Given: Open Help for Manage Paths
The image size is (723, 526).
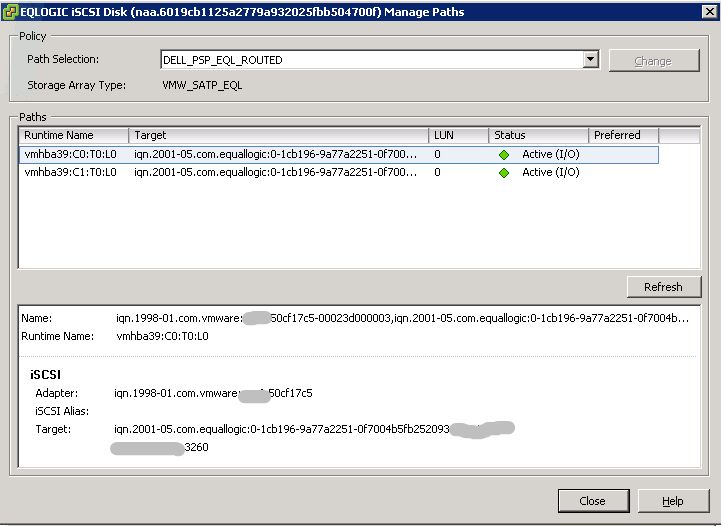Looking at the screenshot, I should pos(673,501).
